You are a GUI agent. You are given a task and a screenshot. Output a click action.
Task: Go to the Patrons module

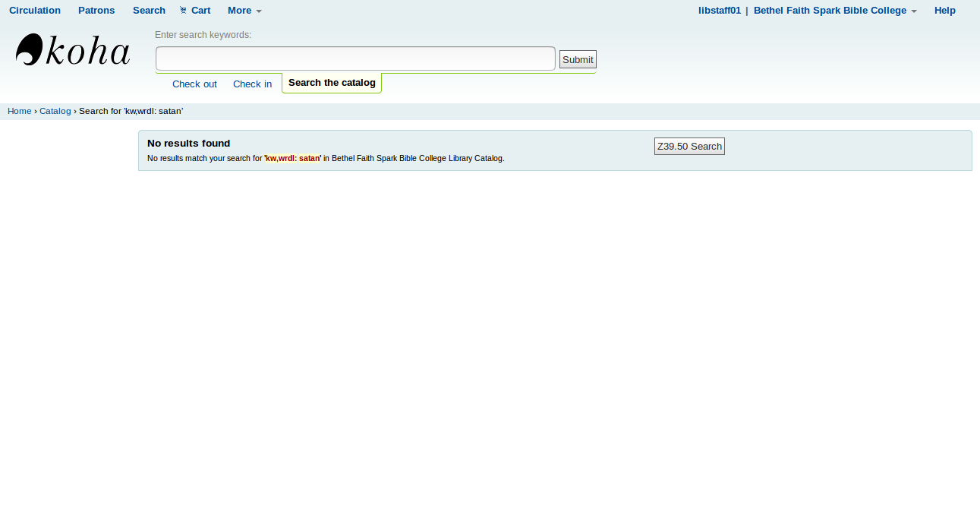pyautogui.click(x=96, y=11)
